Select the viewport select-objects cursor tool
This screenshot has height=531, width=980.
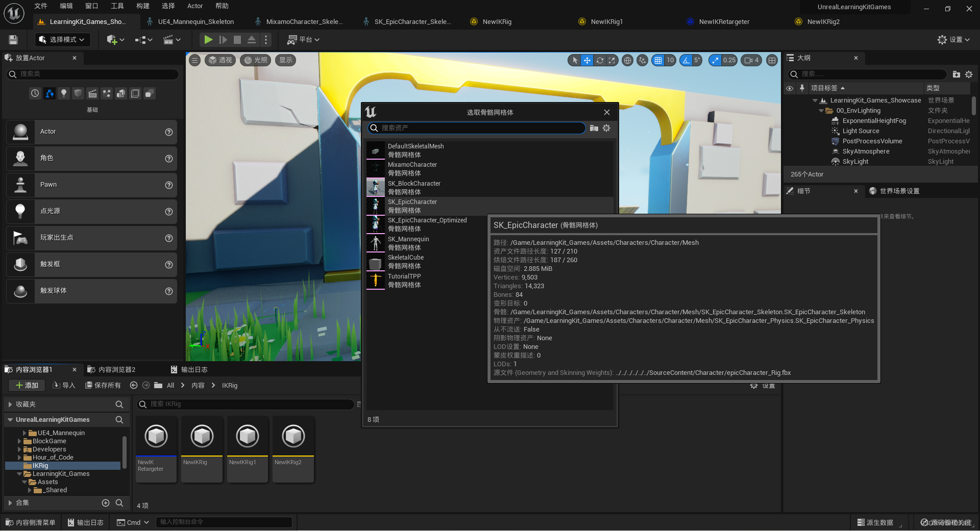coord(575,60)
